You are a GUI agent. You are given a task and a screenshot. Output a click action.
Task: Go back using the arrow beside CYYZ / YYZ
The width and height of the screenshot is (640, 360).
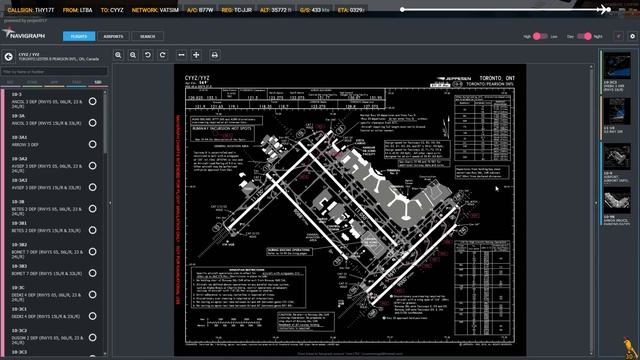(9, 57)
